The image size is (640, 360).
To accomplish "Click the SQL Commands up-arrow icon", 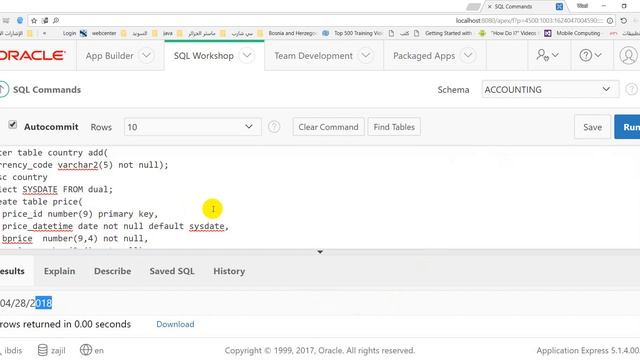I will [3, 89].
